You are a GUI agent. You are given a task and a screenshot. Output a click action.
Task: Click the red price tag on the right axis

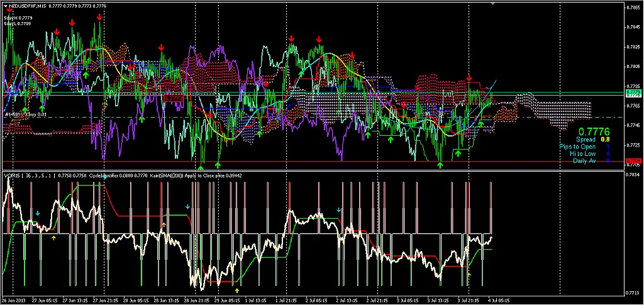[633, 162]
